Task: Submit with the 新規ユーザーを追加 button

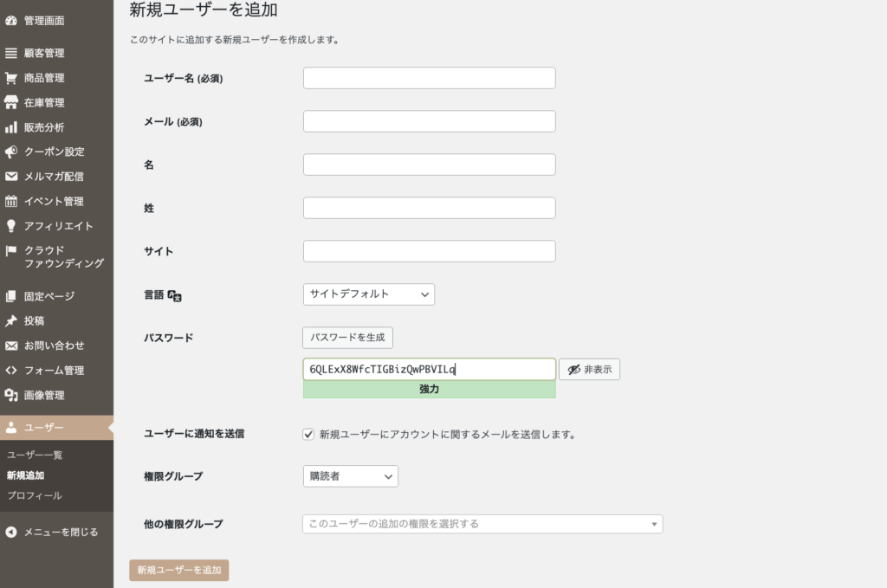Action: (178, 570)
